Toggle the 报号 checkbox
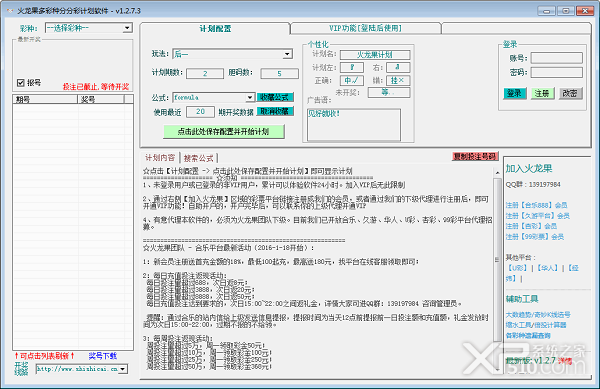This screenshot has width=600, height=389. pyautogui.click(x=21, y=83)
